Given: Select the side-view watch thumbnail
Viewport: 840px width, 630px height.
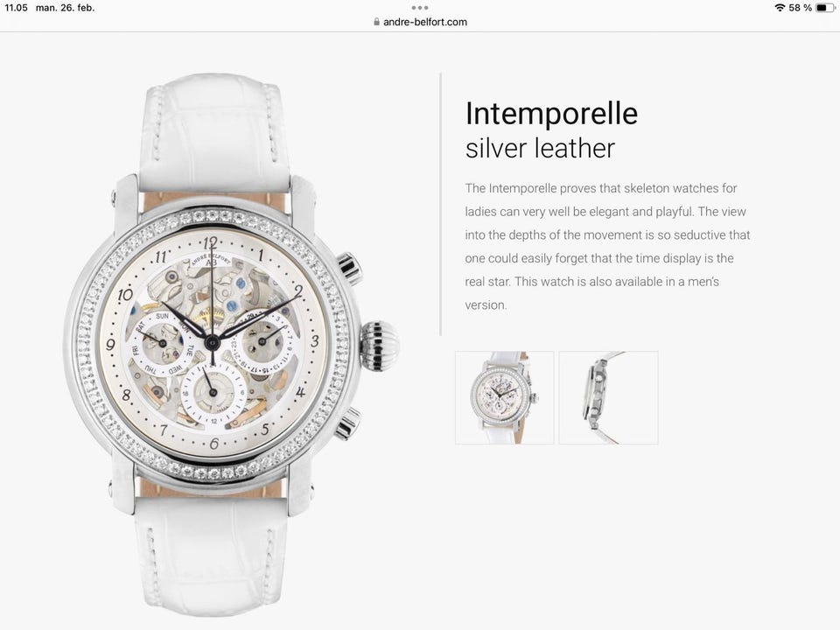Looking at the screenshot, I should point(609,397).
